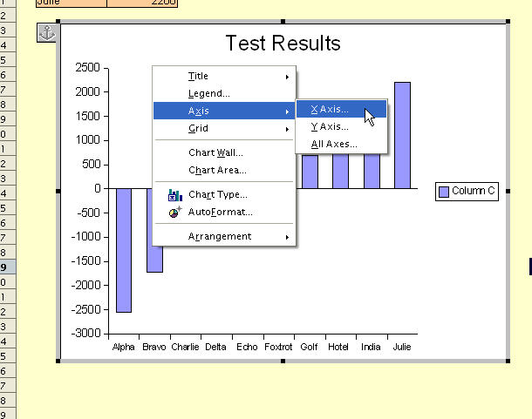The image size is (532, 419).
Task: Click the Echo x-axis label
Action: tap(247, 347)
